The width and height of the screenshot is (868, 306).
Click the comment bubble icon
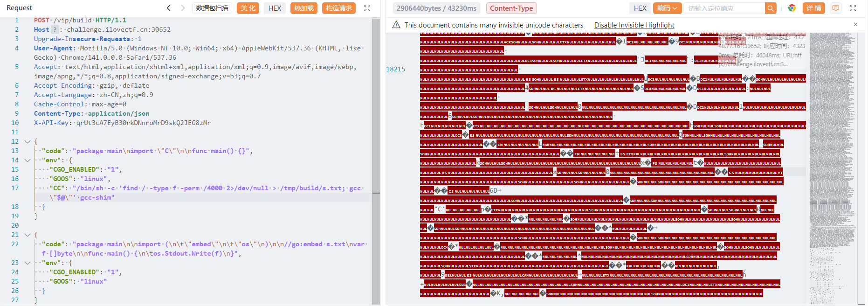836,8
